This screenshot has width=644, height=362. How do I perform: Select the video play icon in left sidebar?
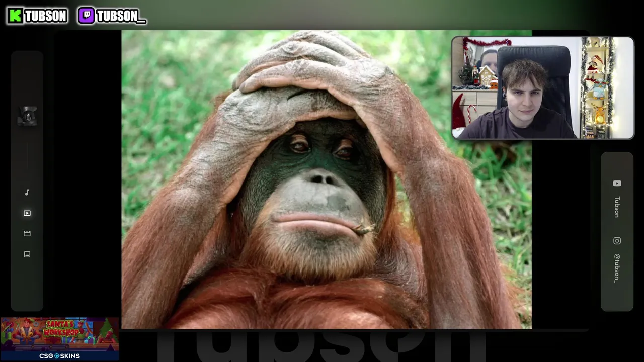[x=27, y=213]
